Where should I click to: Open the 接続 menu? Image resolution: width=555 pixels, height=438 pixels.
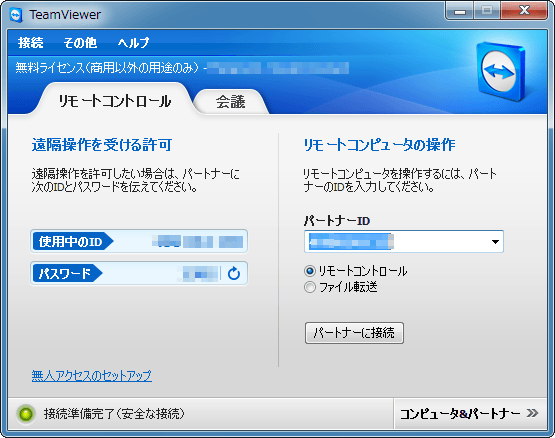click(x=30, y=43)
